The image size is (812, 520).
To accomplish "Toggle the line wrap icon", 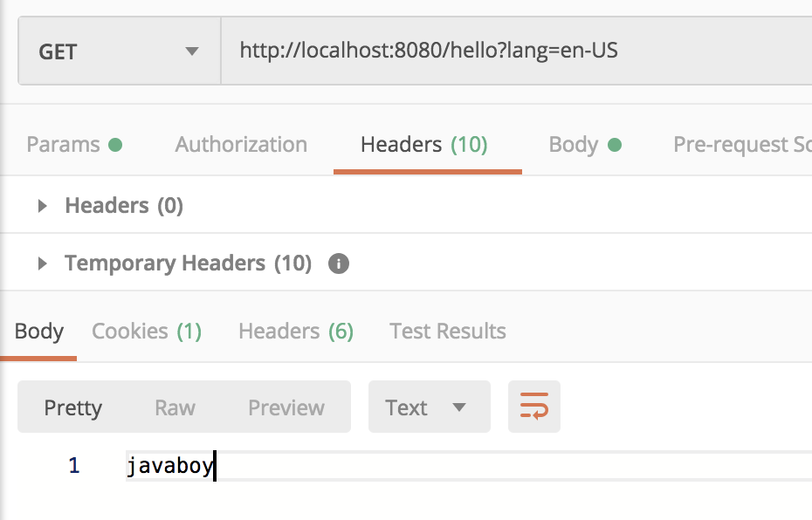I will pos(533,407).
